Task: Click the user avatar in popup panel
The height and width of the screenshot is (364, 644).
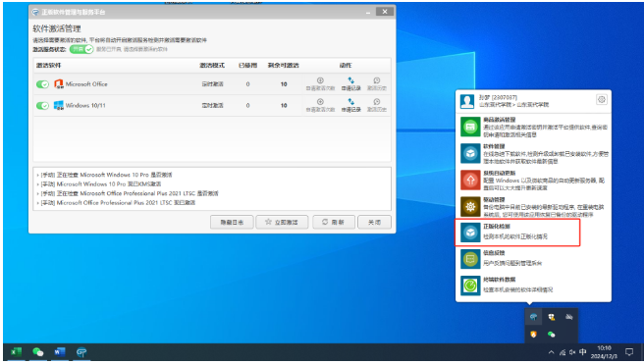Action: pyautogui.click(x=467, y=101)
